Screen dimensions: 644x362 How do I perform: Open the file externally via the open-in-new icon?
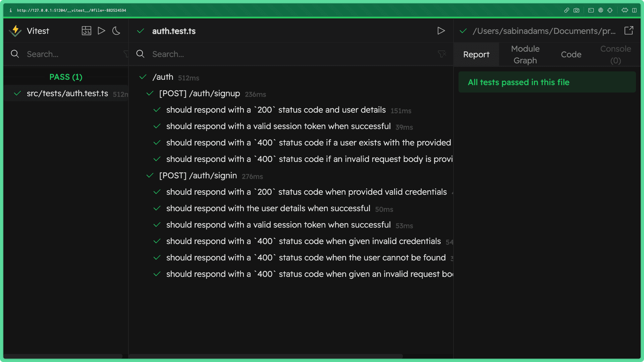(629, 31)
